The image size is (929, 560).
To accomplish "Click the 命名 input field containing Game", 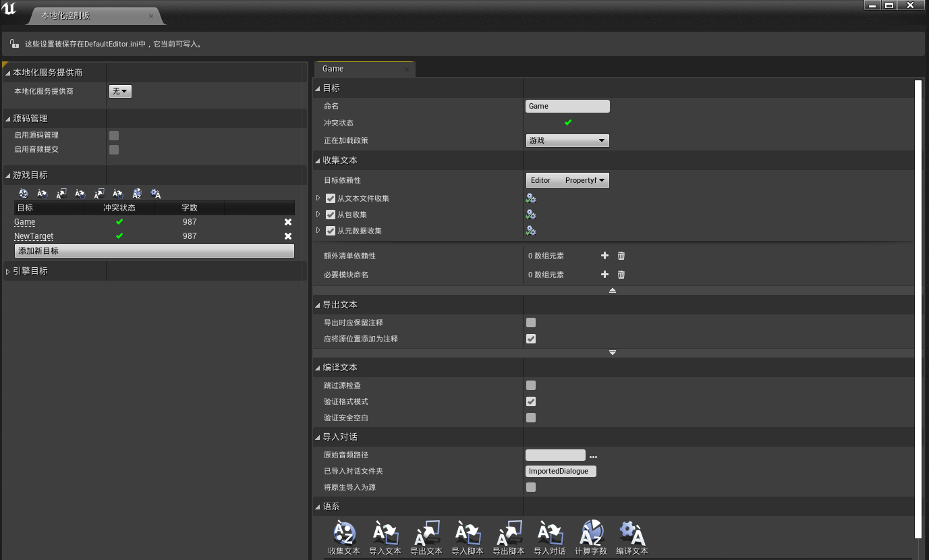I will [567, 106].
